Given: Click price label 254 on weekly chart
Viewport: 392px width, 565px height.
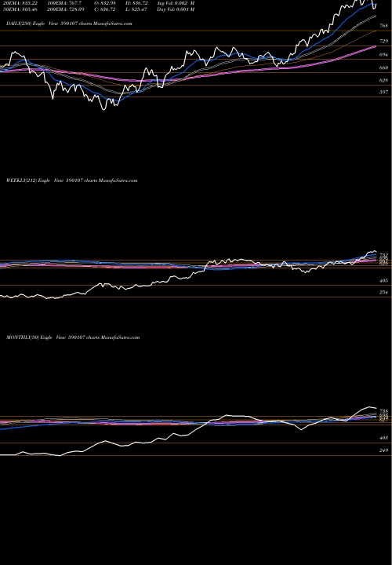Looking at the screenshot, I should [383, 293].
